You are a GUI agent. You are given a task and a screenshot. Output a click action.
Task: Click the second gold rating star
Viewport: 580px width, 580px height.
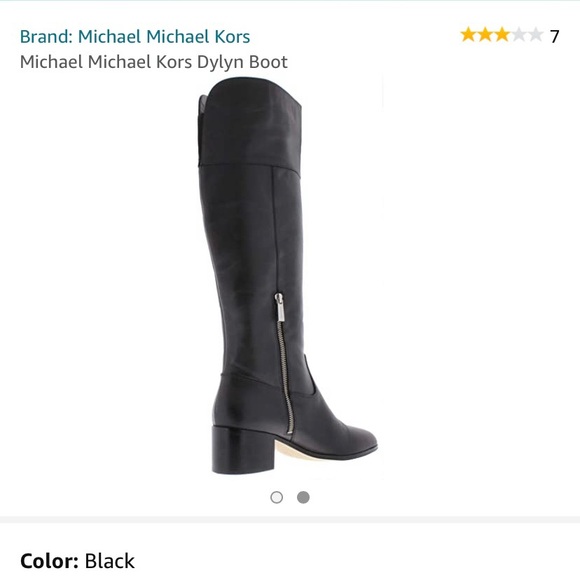[x=485, y=35]
